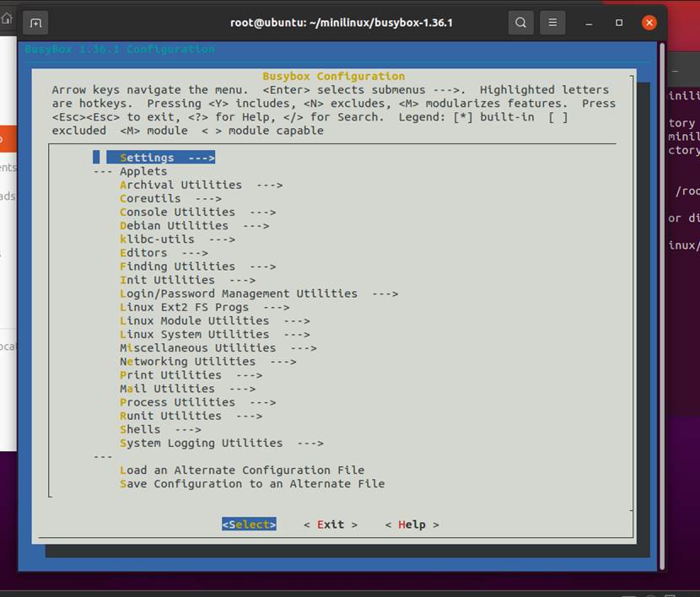Image resolution: width=700 pixels, height=597 pixels.
Task: Click the < Exit > button
Action: click(x=331, y=524)
